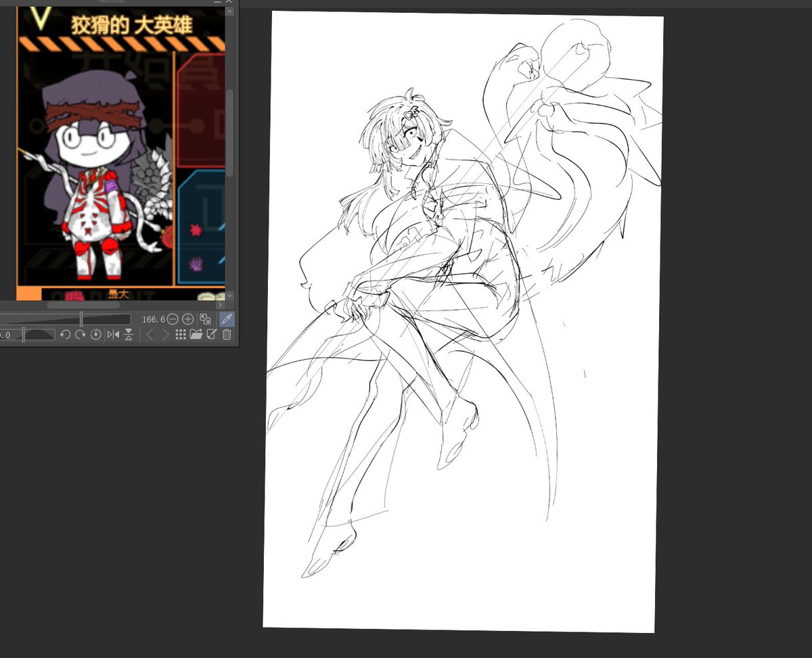Click the Sub View rotation slider

click(28, 334)
